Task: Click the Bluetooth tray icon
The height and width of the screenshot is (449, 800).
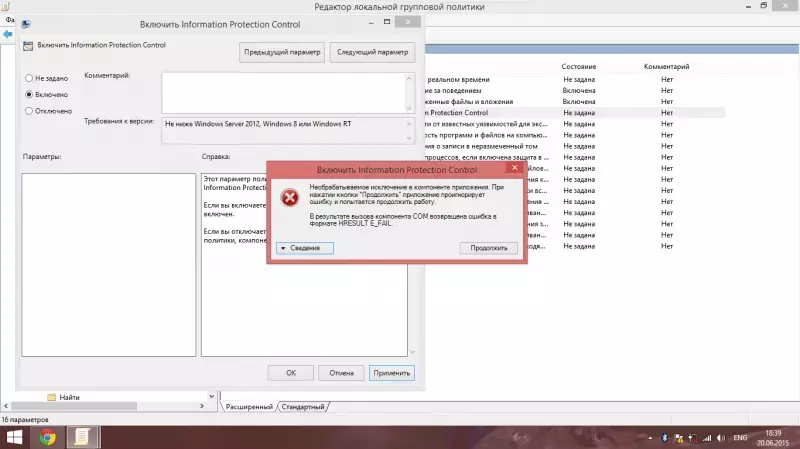Action: (664, 438)
